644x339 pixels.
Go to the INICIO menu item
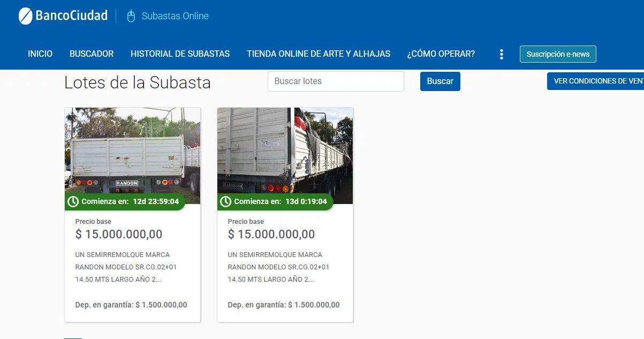[40, 54]
